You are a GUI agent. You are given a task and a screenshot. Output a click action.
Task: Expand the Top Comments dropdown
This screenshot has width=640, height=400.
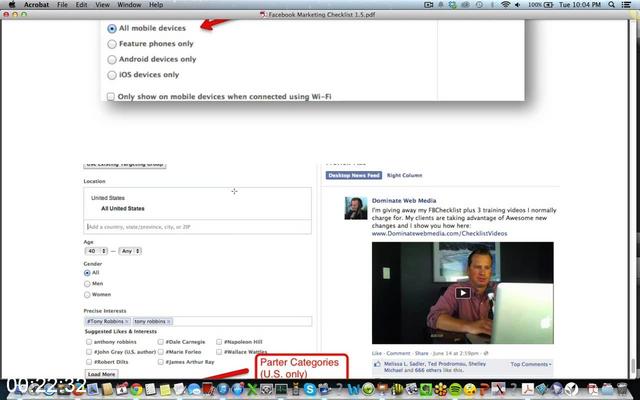(531, 364)
